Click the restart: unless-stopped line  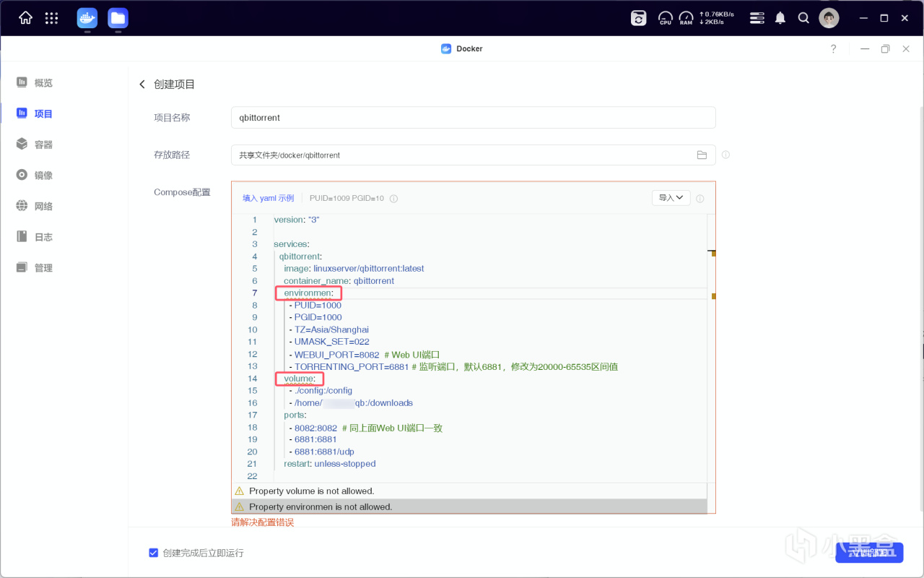coord(330,464)
